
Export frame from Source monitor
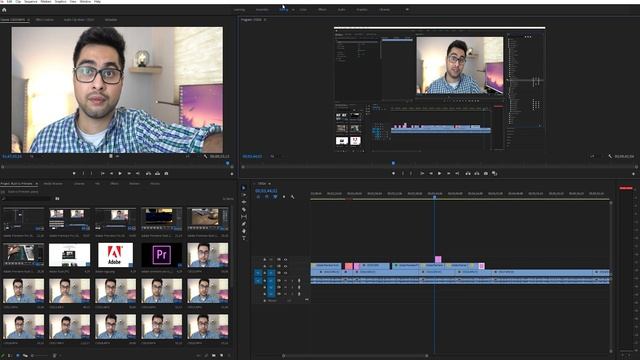click(x=167, y=173)
